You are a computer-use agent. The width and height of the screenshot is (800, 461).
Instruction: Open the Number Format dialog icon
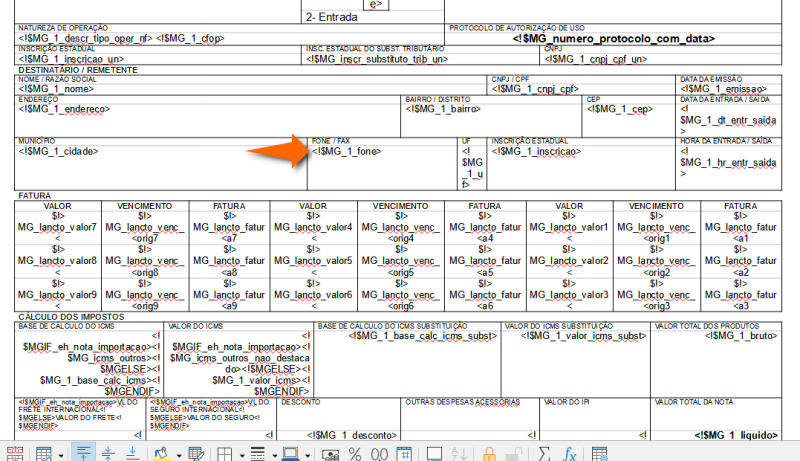pyautogui.click(x=404, y=453)
